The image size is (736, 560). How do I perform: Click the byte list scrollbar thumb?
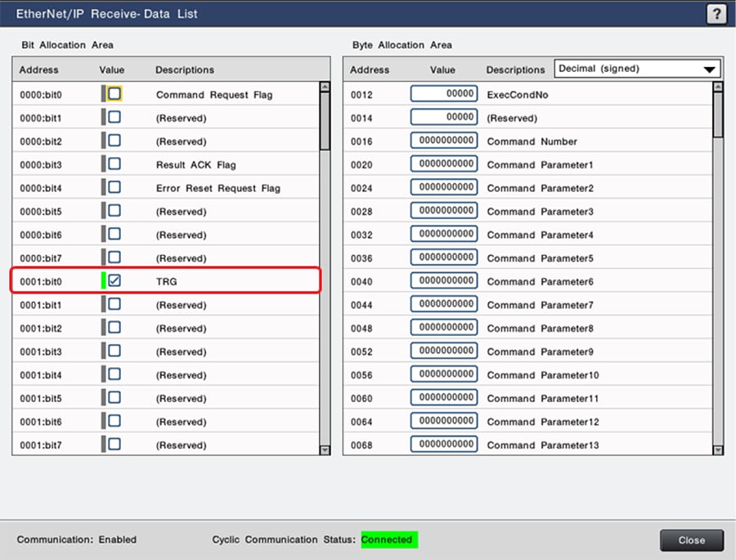pos(718,114)
